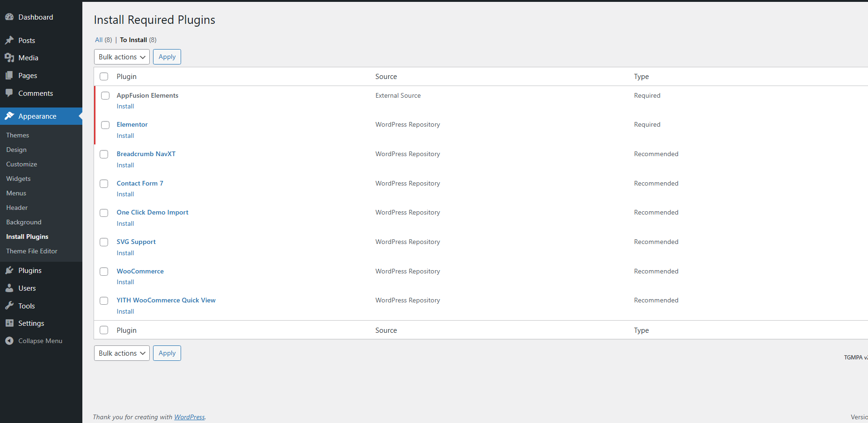Select the Appearance paintbrush icon

[9, 116]
